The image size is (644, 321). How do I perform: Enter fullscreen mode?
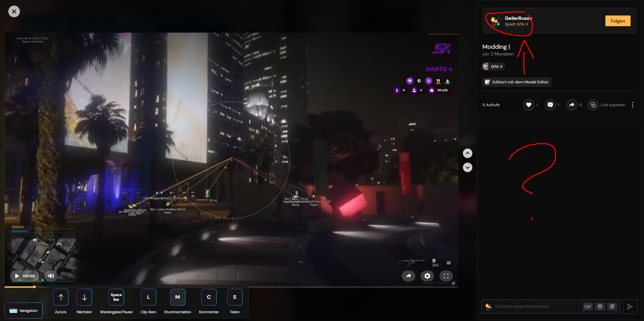click(x=446, y=276)
